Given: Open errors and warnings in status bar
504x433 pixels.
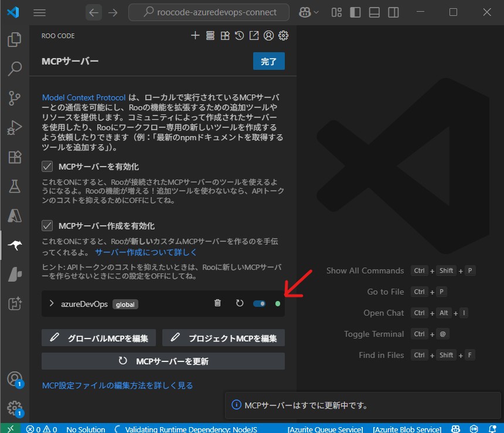Looking at the screenshot, I should point(42,429).
